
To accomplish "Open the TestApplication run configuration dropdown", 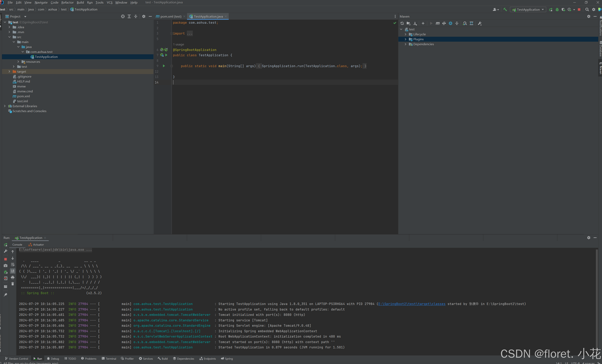I will tap(528, 9).
